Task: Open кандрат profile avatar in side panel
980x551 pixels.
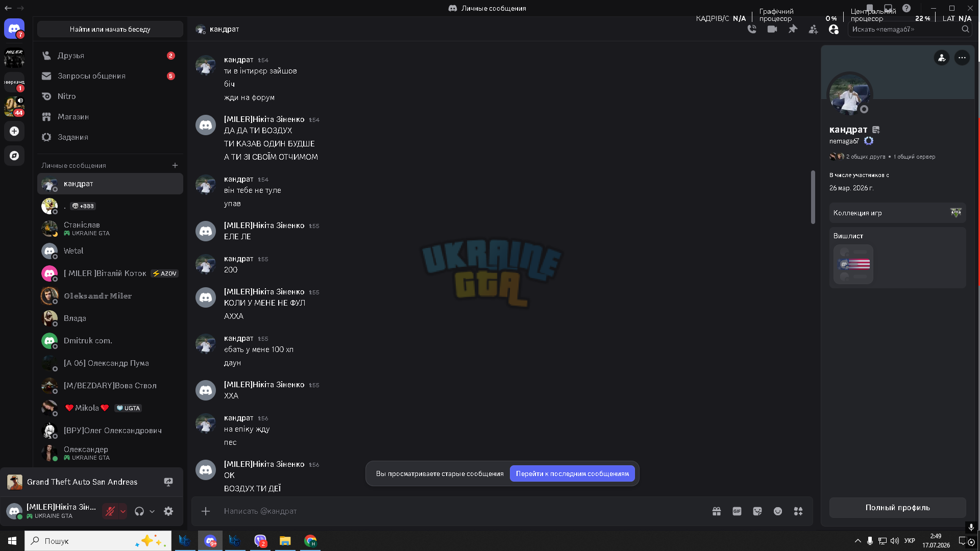Action: click(x=849, y=95)
